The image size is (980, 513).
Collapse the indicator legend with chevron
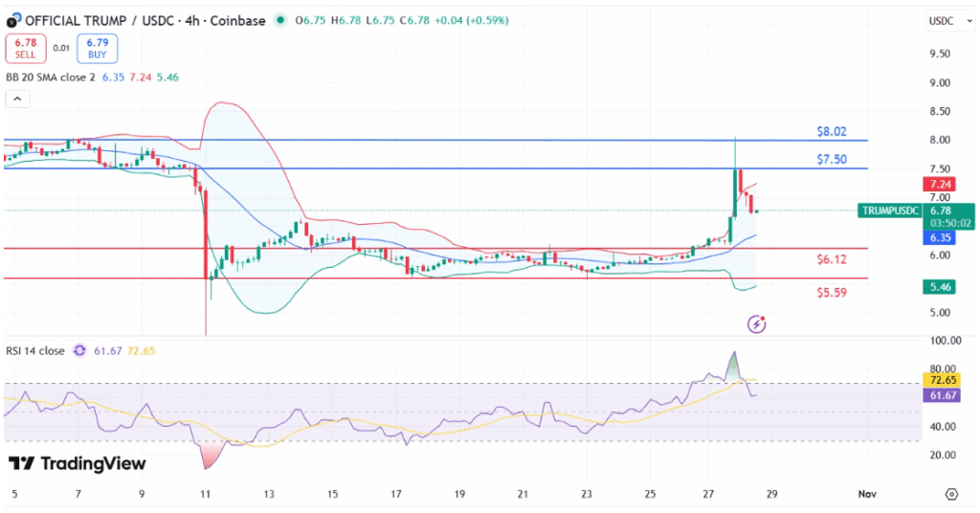click(x=17, y=98)
